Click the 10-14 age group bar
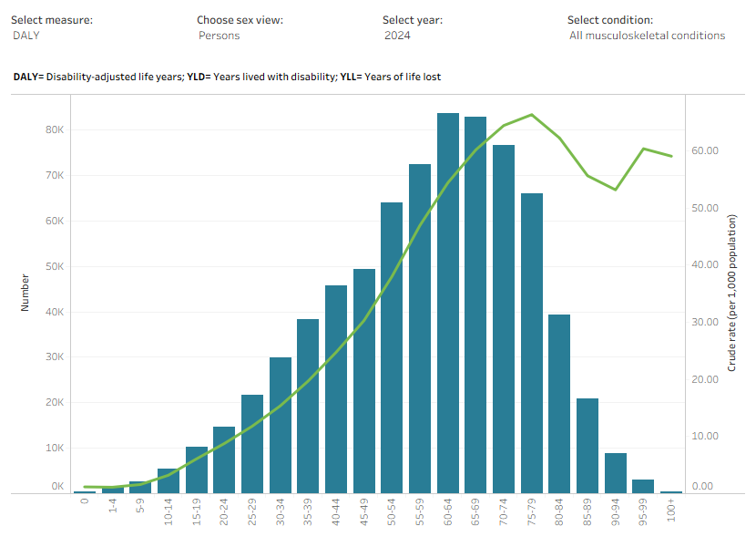756x547 pixels. point(169,480)
